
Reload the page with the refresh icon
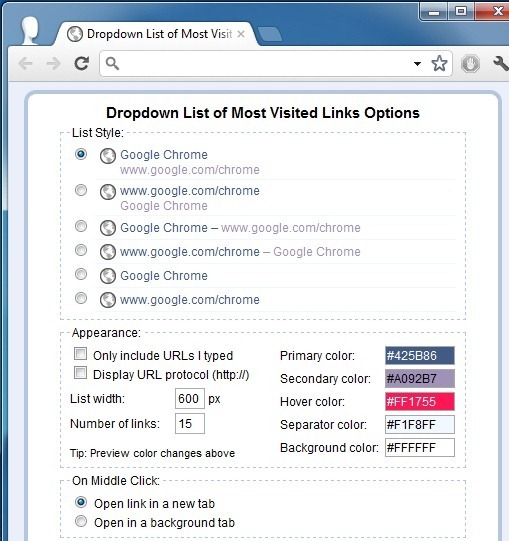82,63
